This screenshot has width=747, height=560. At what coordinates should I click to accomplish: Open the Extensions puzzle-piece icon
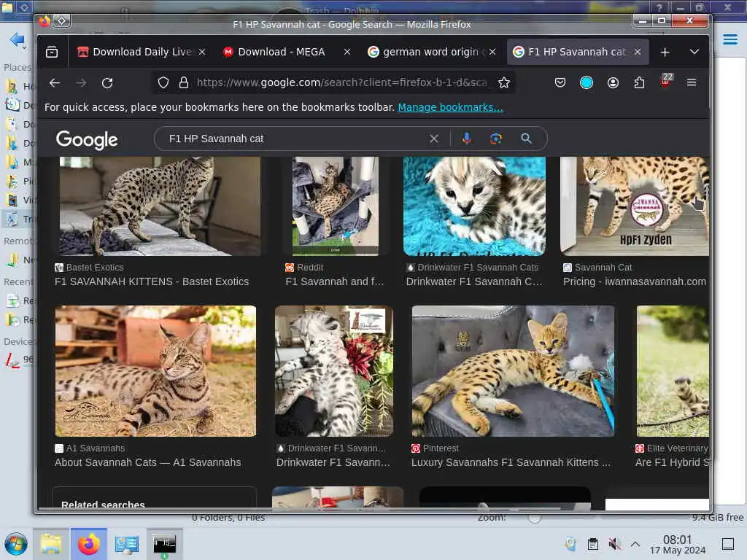point(639,83)
